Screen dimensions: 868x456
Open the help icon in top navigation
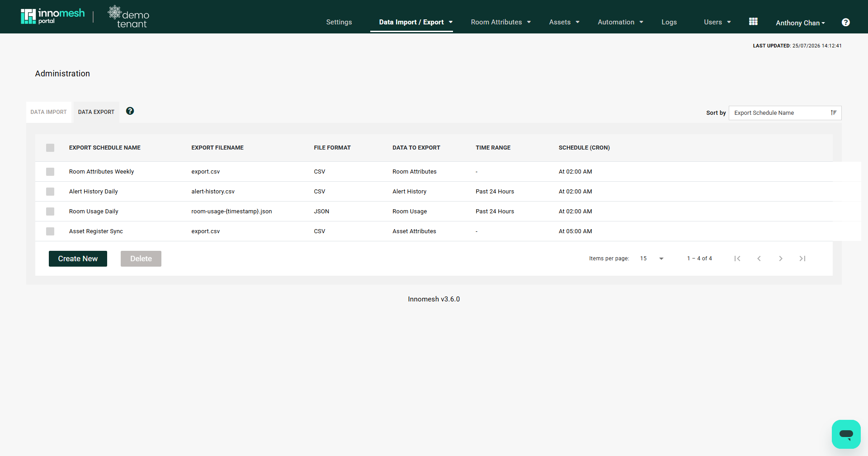click(846, 22)
